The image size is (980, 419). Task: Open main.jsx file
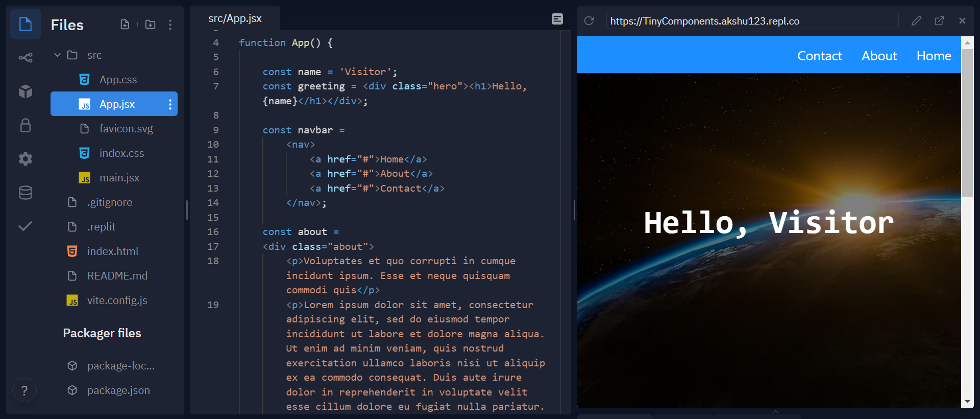pyautogui.click(x=114, y=178)
